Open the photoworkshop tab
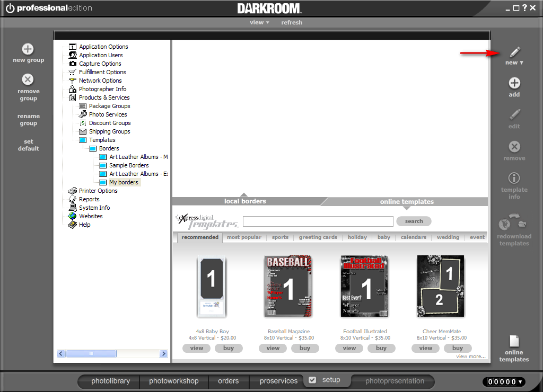Viewport: 543px width, 392px height. coord(174,381)
